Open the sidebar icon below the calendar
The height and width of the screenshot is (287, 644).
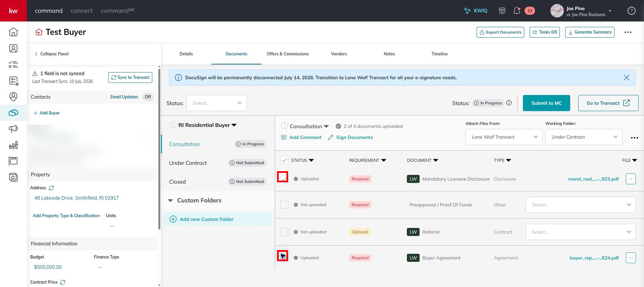pyautogui.click(x=13, y=177)
